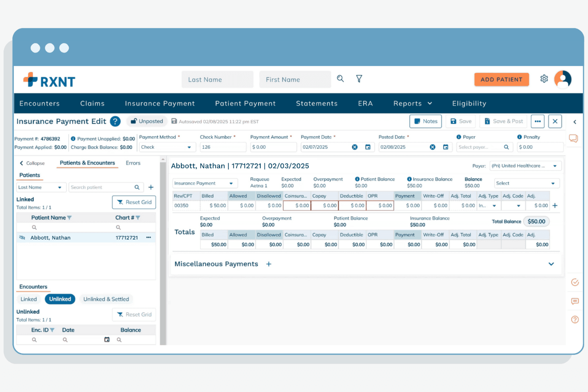Switch to the Errors tab
The width and height of the screenshot is (588, 392).
(x=133, y=163)
